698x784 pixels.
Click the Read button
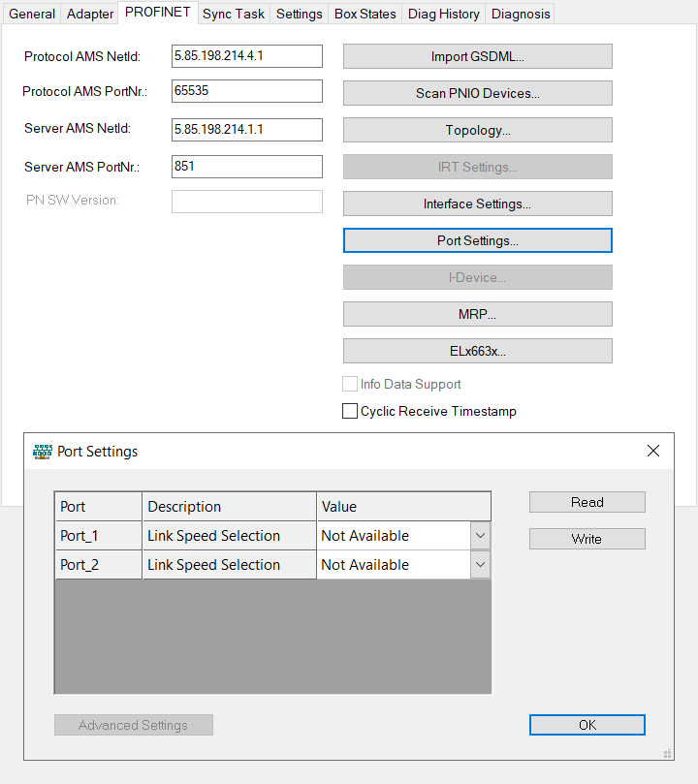587,502
